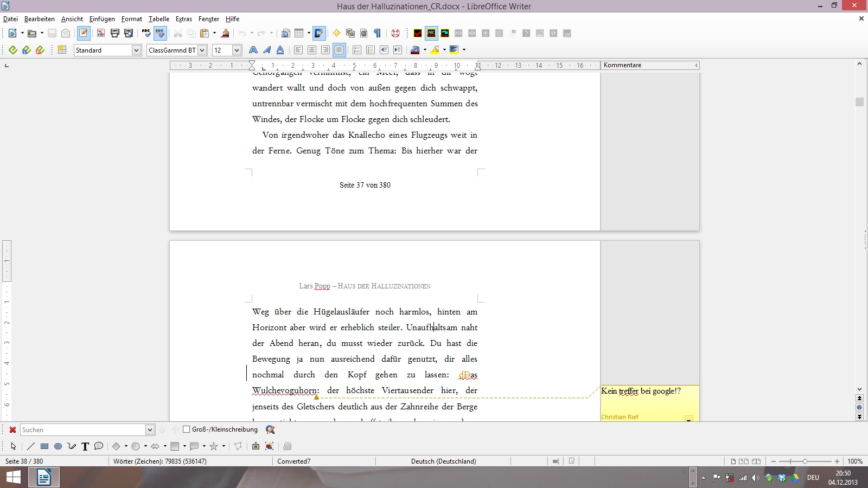Toggle Edit File mode button
The image size is (868, 488).
pos(84,33)
